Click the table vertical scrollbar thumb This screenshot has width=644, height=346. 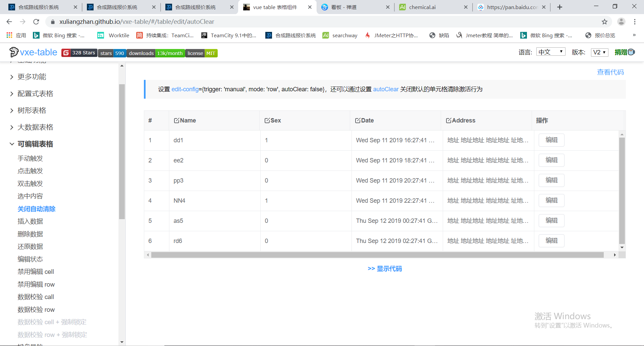pos(622,191)
